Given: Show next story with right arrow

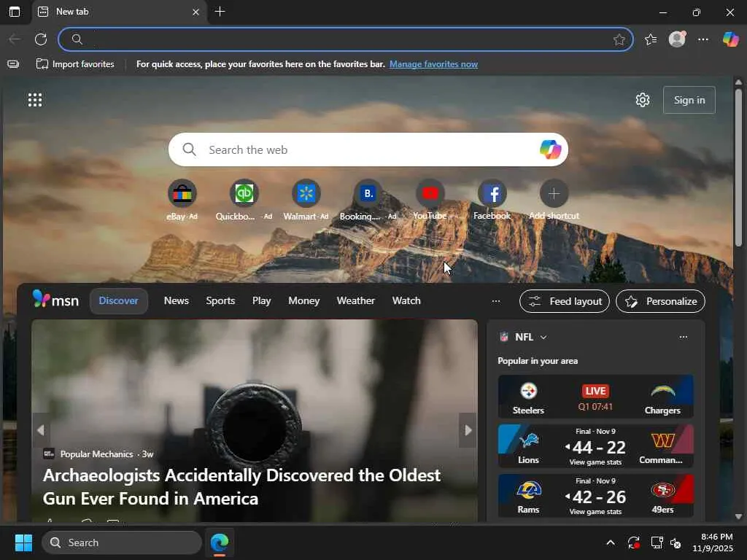Looking at the screenshot, I should 468,430.
